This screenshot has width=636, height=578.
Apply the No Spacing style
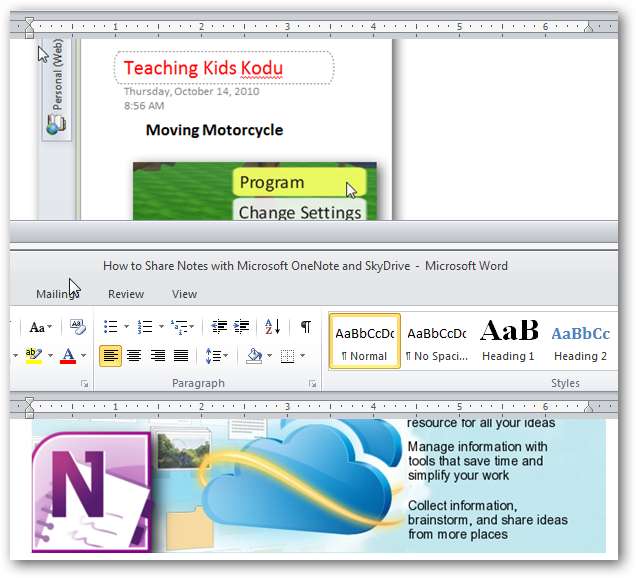pos(437,341)
